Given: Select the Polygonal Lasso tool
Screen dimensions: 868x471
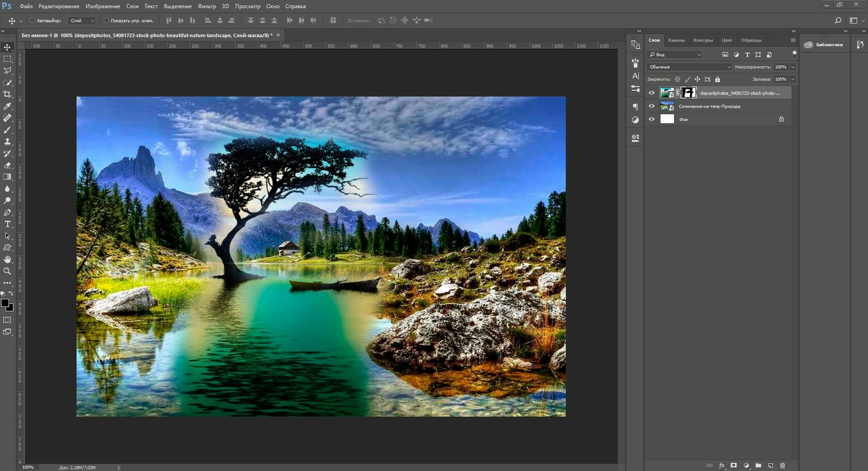Looking at the screenshot, I should coord(7,71).
